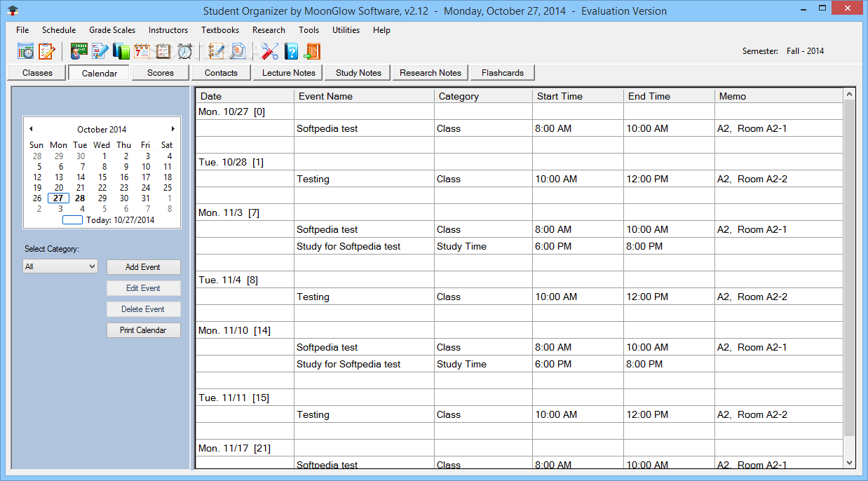This screenshot has height=481, width=868.
Task: Click the Edit Event button
Action: point(143,288)
